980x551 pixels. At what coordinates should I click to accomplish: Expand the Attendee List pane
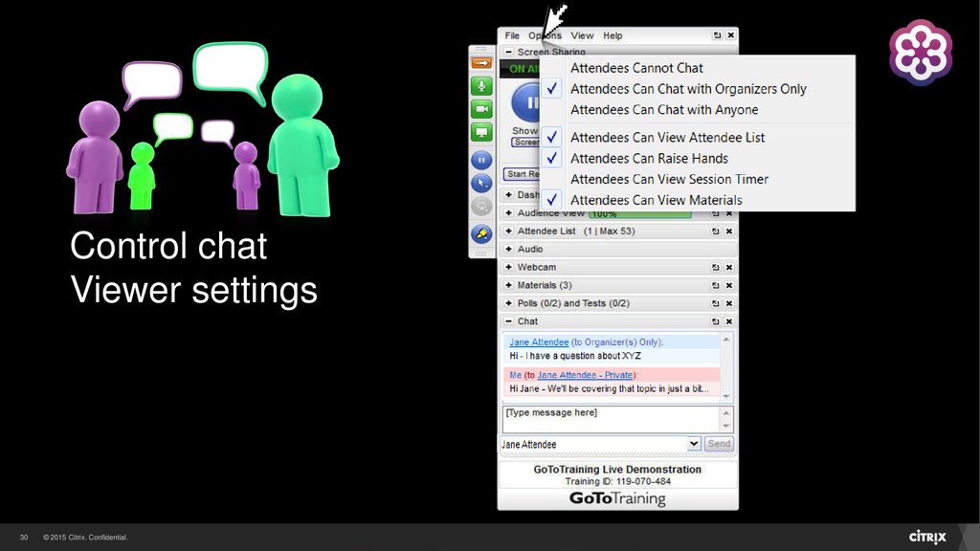point(509,231)
